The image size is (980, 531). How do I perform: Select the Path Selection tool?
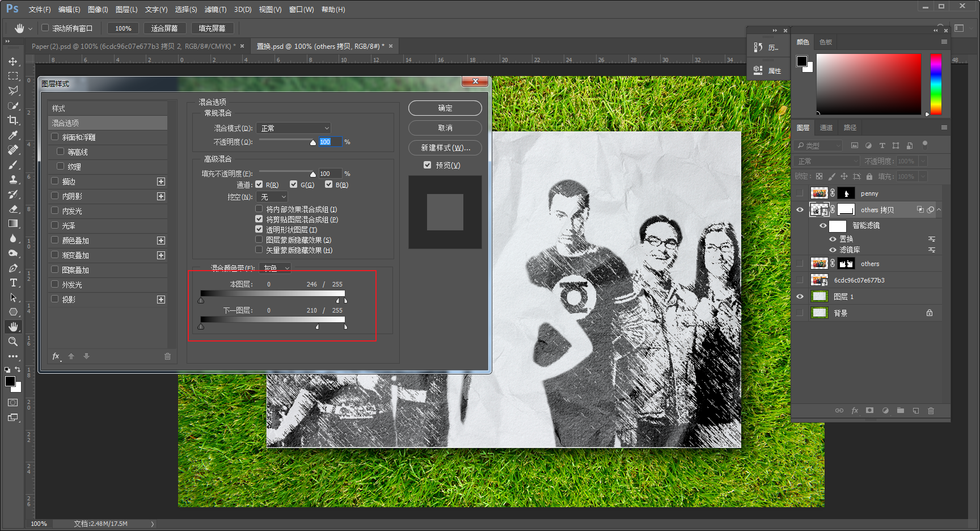coord(13,297)
